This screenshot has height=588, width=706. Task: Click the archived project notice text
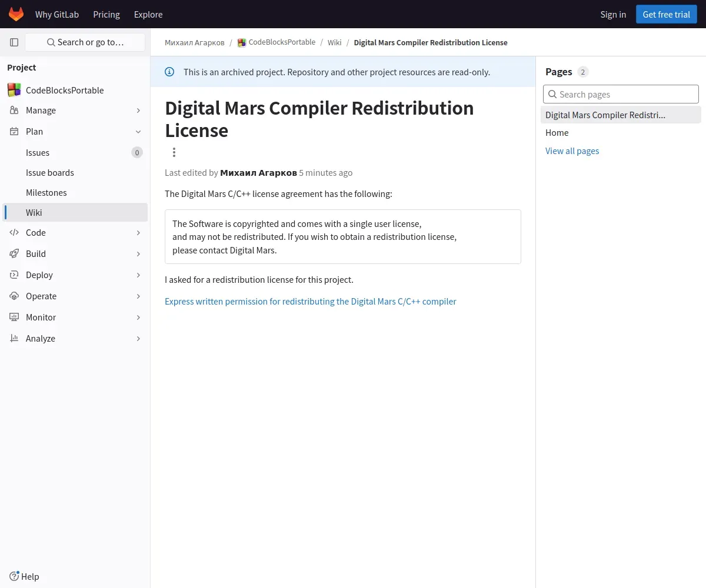tap(337, 72)
